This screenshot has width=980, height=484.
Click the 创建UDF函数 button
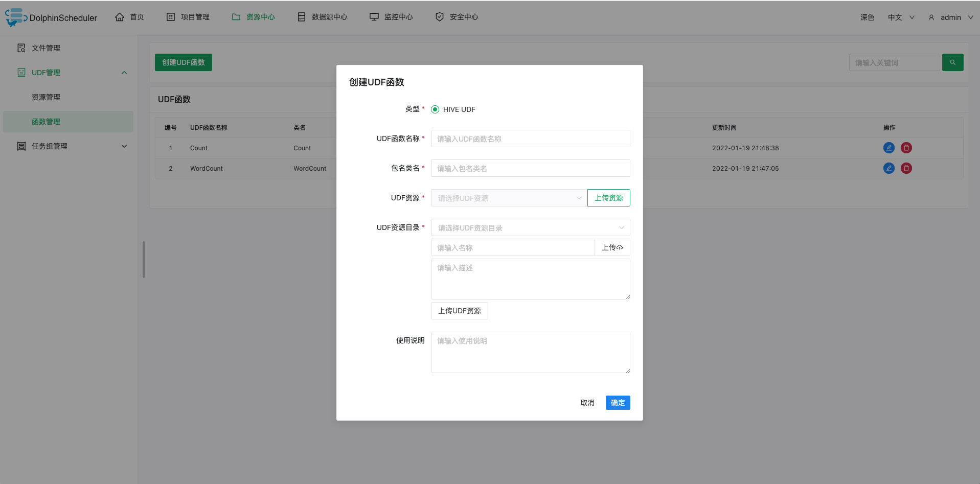point(184,62)
